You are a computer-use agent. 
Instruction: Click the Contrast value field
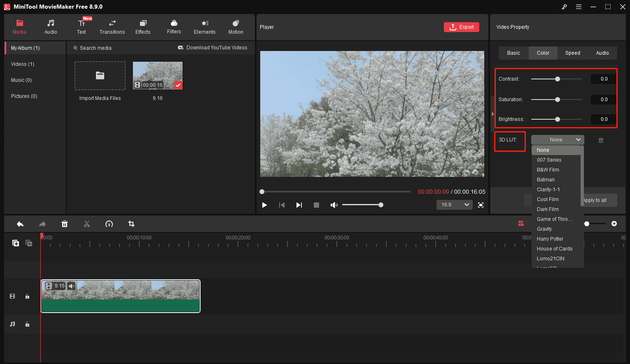click(x=604, y=79)
